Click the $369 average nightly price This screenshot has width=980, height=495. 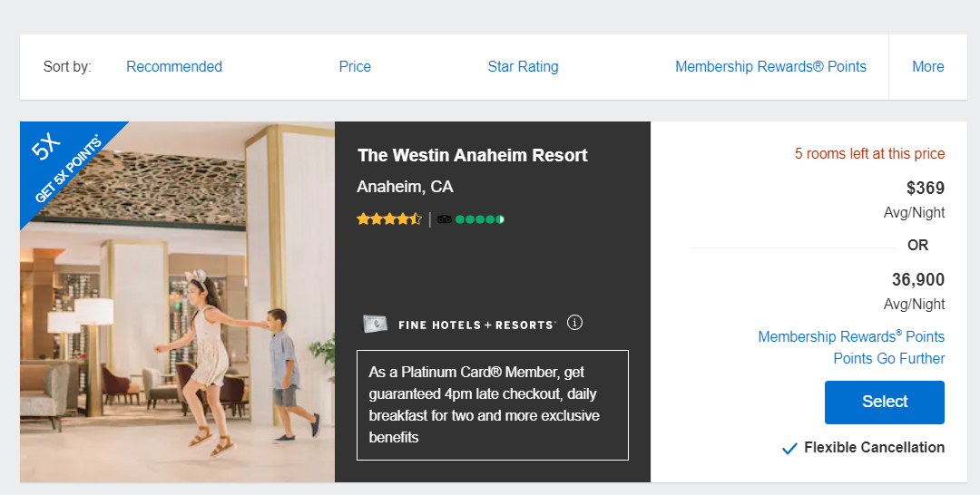click(x=926, y=188)
